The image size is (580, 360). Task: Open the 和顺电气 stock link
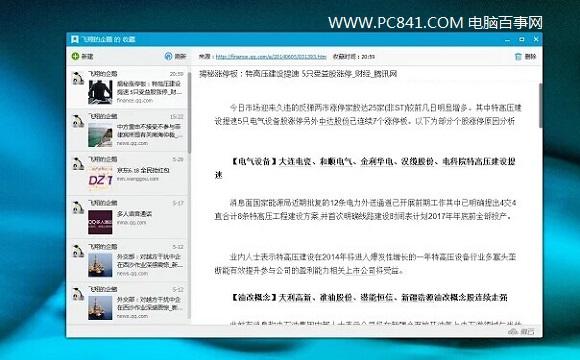coord(336,162)
